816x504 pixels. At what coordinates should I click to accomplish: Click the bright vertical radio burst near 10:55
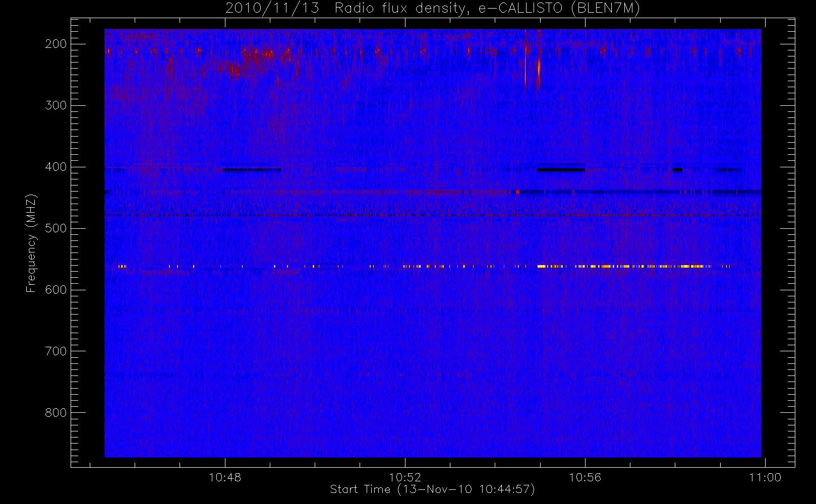(x=539, y=68)
